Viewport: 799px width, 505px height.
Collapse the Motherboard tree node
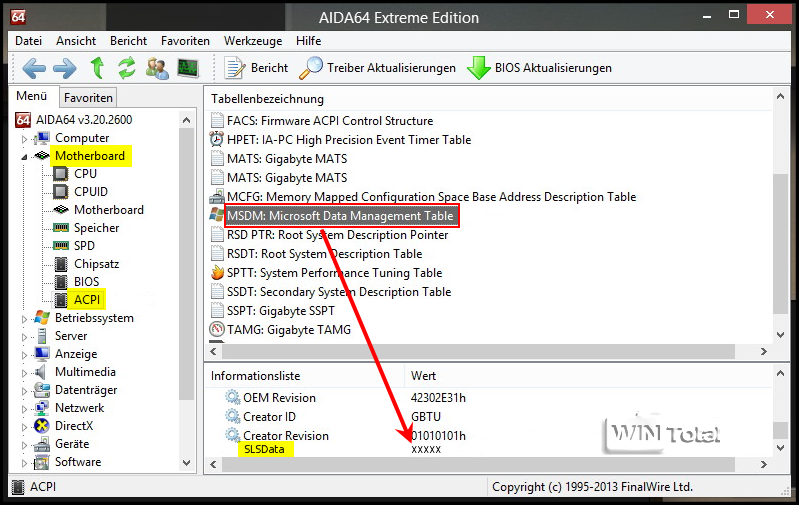point(24,157)
